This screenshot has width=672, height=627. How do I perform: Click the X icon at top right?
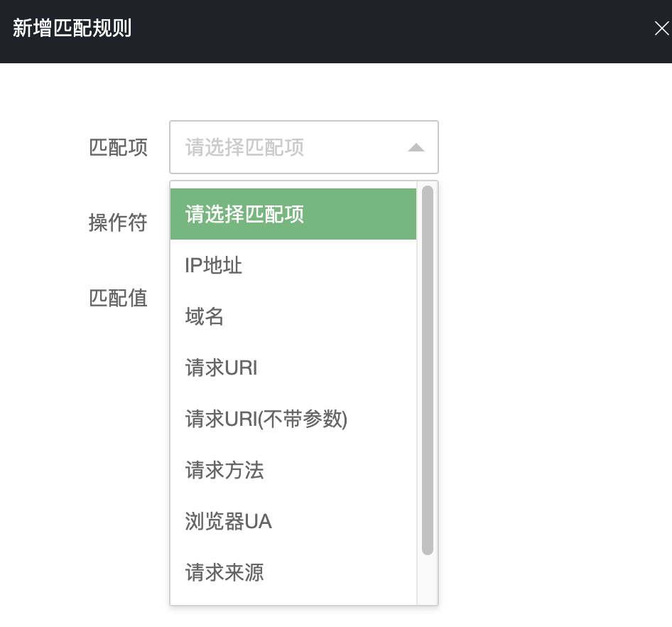click(x=661, y=28)
